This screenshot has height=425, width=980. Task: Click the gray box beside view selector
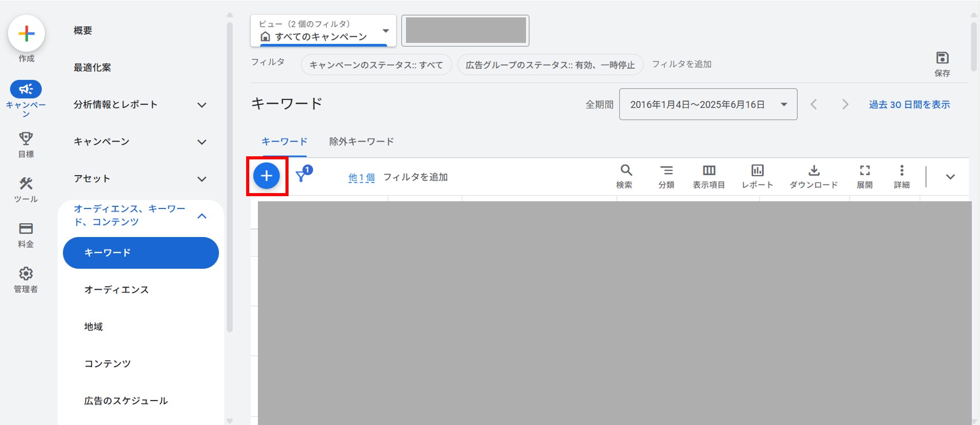[465, 31]
